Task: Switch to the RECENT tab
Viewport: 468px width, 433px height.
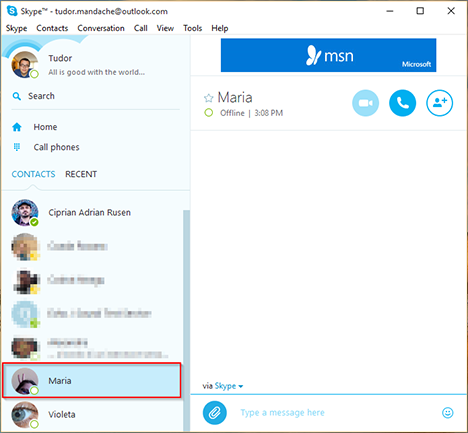Action: (x=81, y=174)
